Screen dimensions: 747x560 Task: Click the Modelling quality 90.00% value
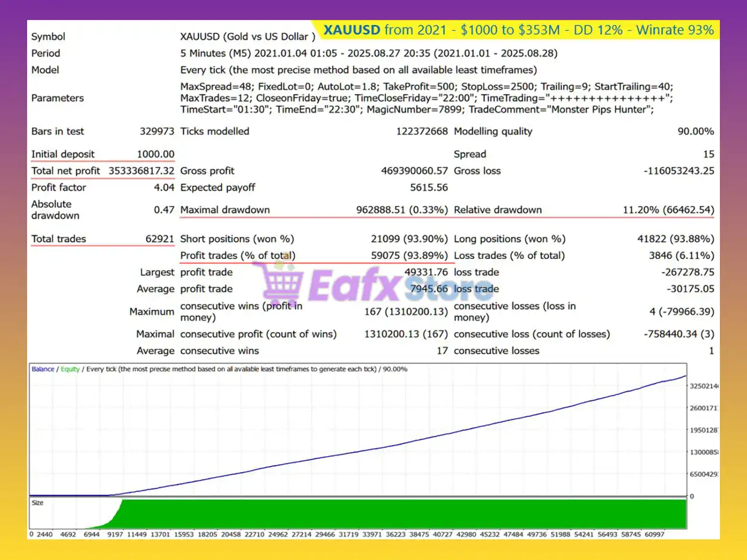(x=695, y=131)
